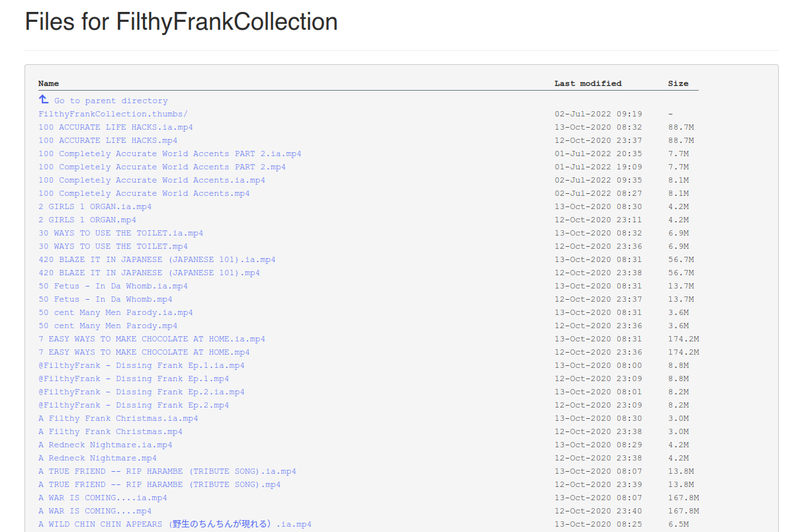
Task: Click the 167.8M size of A WAR IS COMING....mp4
Action: [x=684, y=511]
